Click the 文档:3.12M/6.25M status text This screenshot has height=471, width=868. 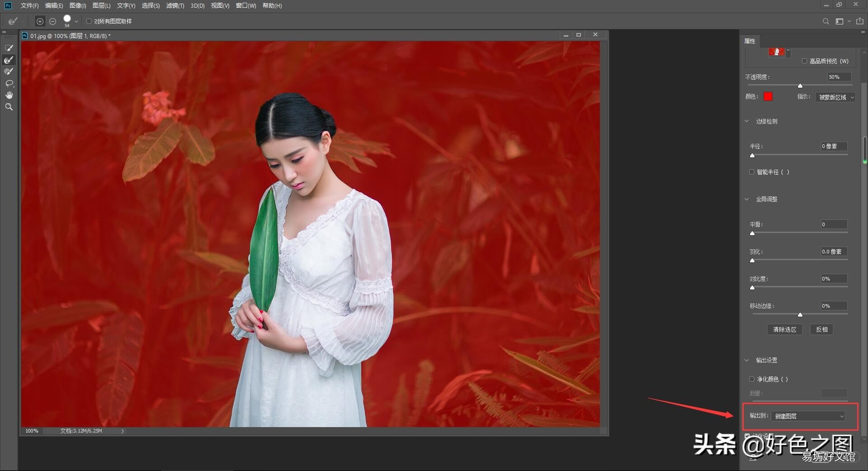[81, 431]
